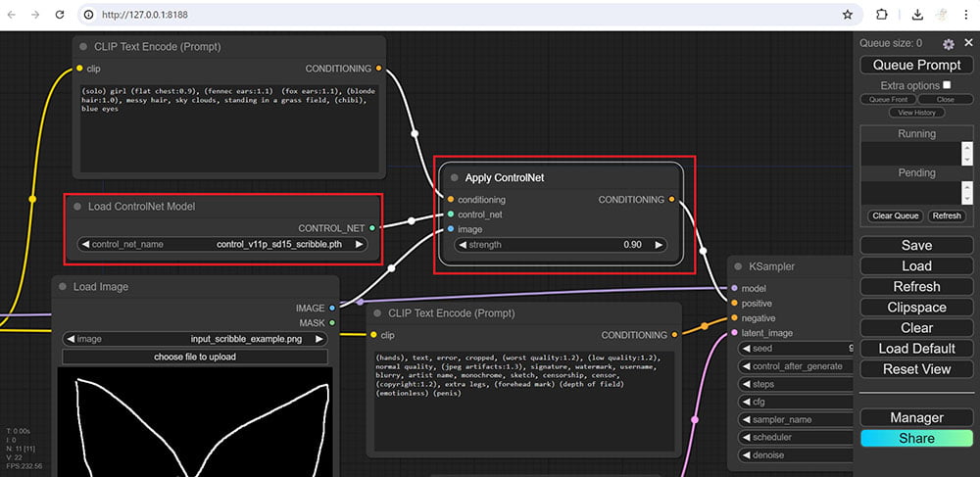Bookmark this page with the star icon

847,15
